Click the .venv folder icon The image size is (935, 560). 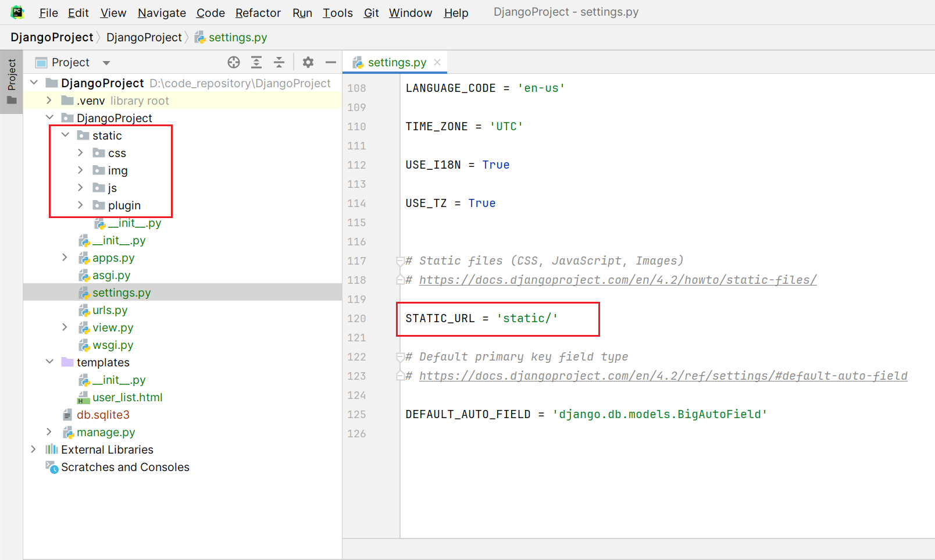(67, 101)
